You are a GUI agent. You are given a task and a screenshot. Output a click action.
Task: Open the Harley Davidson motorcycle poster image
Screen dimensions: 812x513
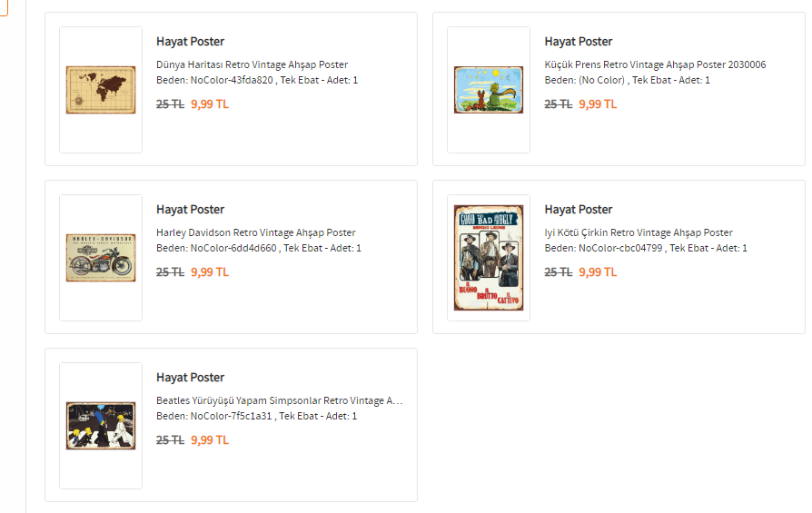coord(101,257)
